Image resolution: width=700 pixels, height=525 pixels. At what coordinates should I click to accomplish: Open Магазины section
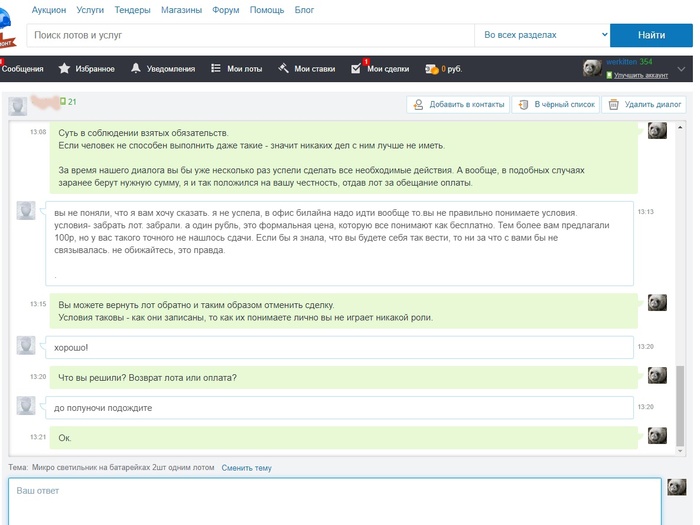click(181, 10)
